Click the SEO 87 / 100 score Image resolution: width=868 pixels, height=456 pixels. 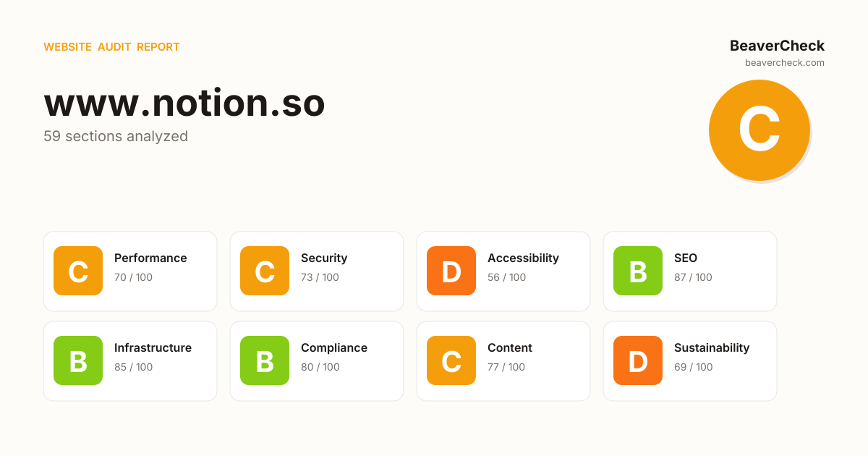[x=693, y=277]
